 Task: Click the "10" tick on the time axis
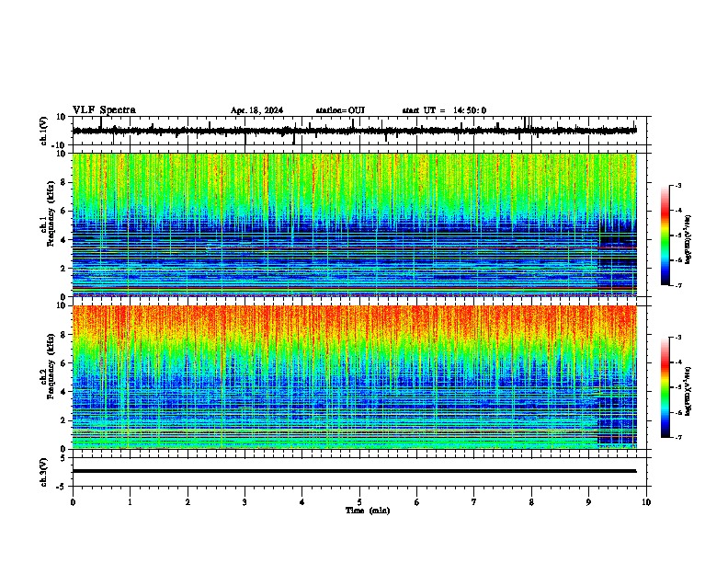646,502
